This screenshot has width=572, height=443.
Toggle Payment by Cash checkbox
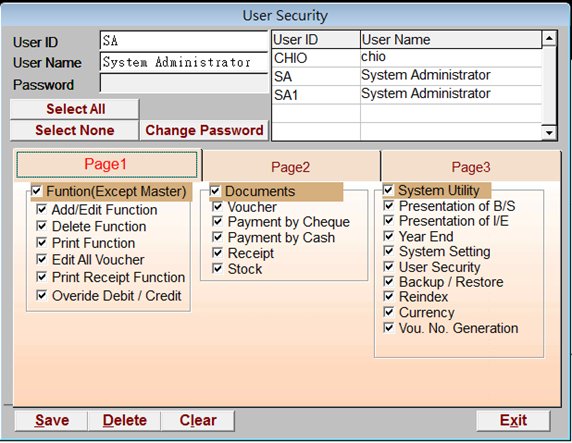point(217,237)
